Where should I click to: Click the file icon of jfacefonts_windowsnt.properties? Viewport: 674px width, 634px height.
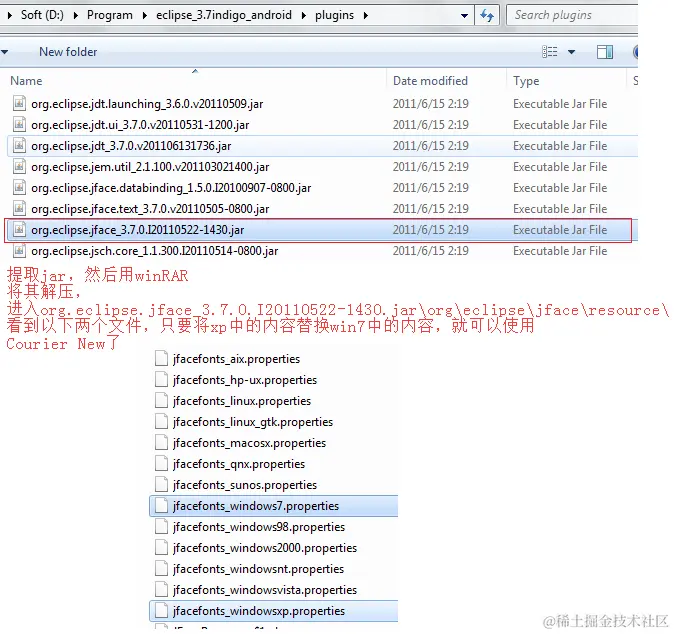click(161, 569)
